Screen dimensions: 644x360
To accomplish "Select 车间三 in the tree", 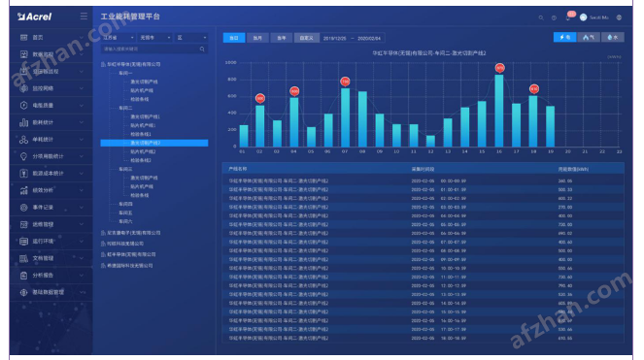I will tap(125, 169).
